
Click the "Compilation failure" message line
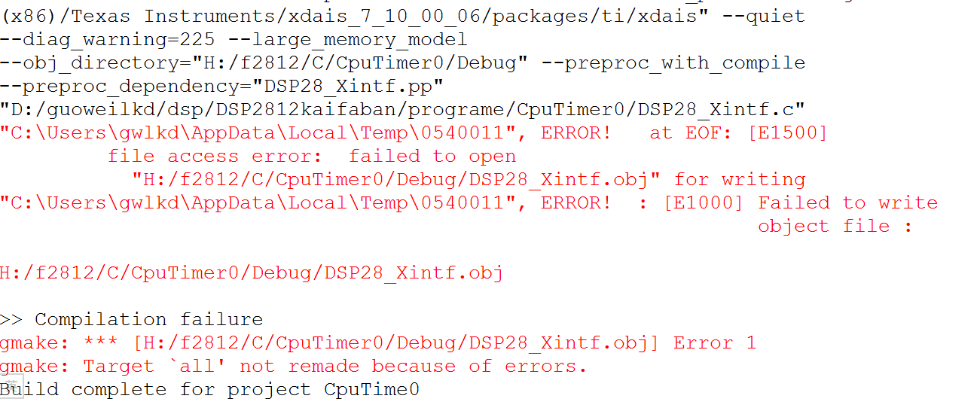(148, 319)
